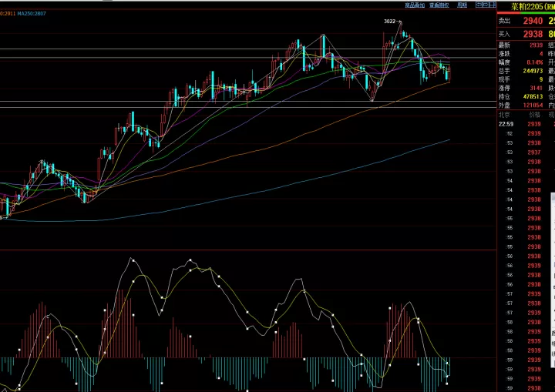
Task: Click the 3022 peak price marker
Action: (x=389, y=22)
